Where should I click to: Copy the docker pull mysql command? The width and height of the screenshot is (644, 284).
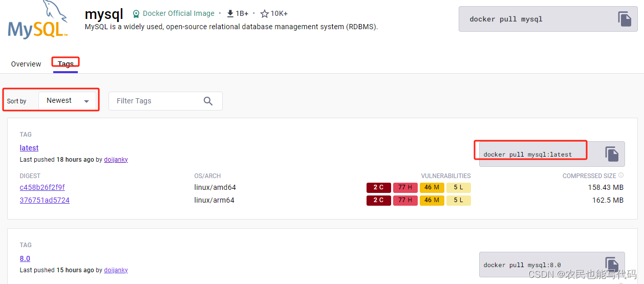625,19
